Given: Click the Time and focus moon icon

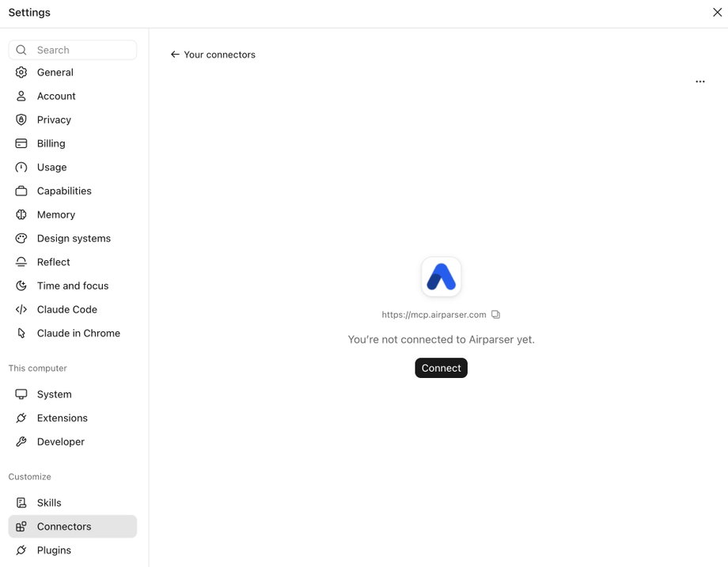Looking at the screenshot, I should [21, 285].
